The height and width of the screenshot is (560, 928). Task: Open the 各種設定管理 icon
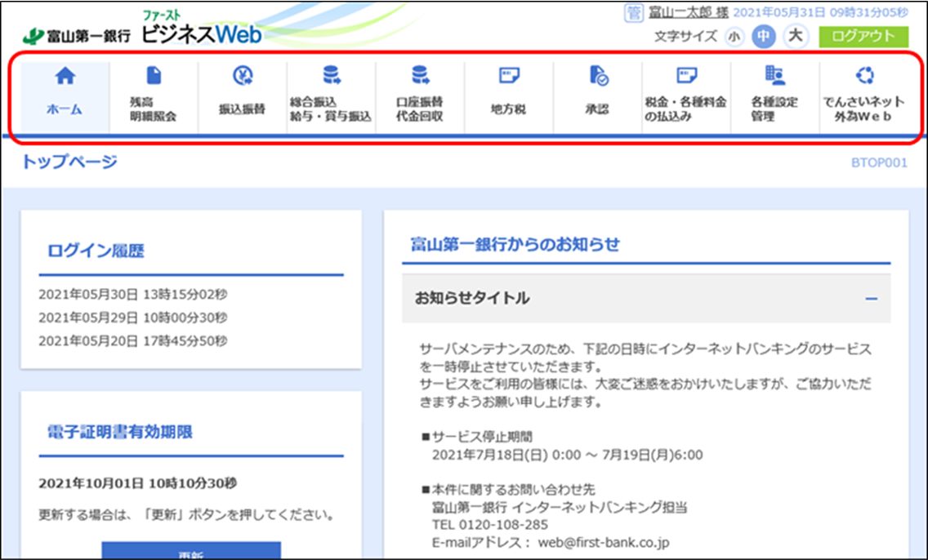pos(774,76)
